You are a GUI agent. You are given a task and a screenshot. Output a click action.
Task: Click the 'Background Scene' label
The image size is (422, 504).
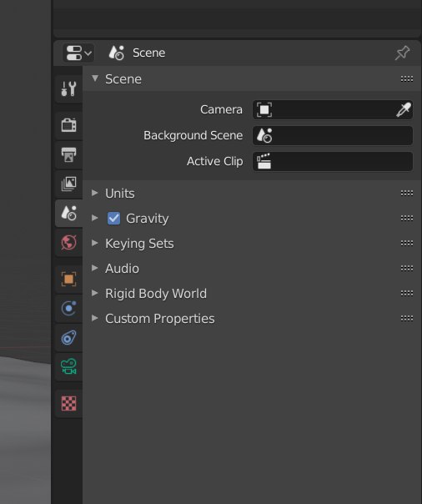click(x=193, y=135)
